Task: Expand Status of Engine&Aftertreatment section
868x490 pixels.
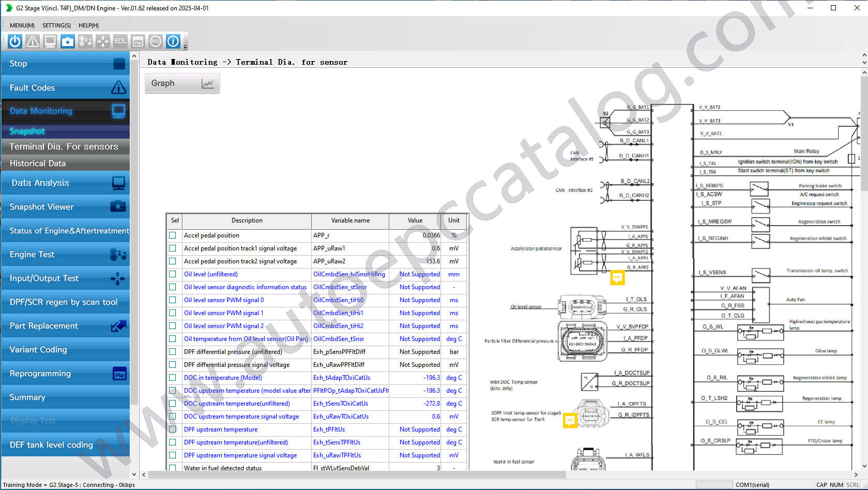Action: tap(66, 231)
